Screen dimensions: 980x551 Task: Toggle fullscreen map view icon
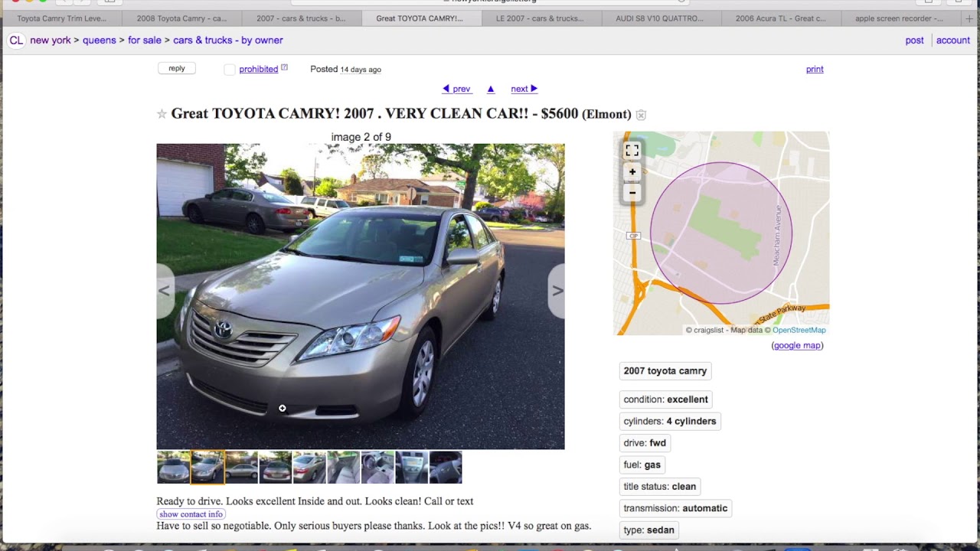pos(632,151)
